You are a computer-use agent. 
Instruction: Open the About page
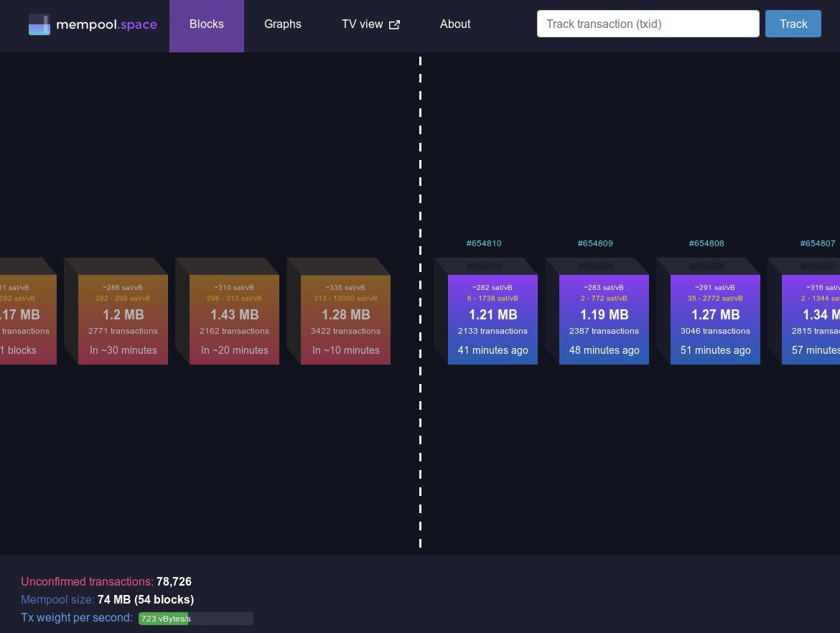click(x=455, y=24)
